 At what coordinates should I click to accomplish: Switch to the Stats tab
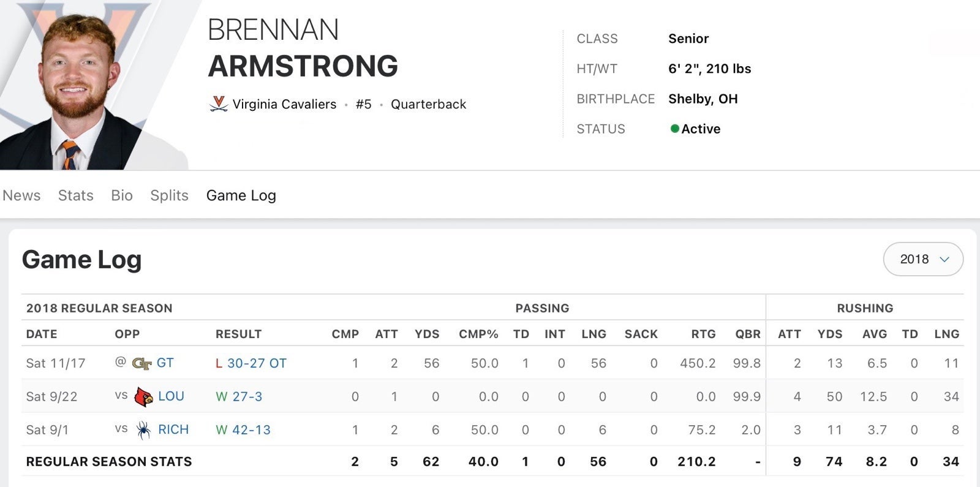[76, 195]
